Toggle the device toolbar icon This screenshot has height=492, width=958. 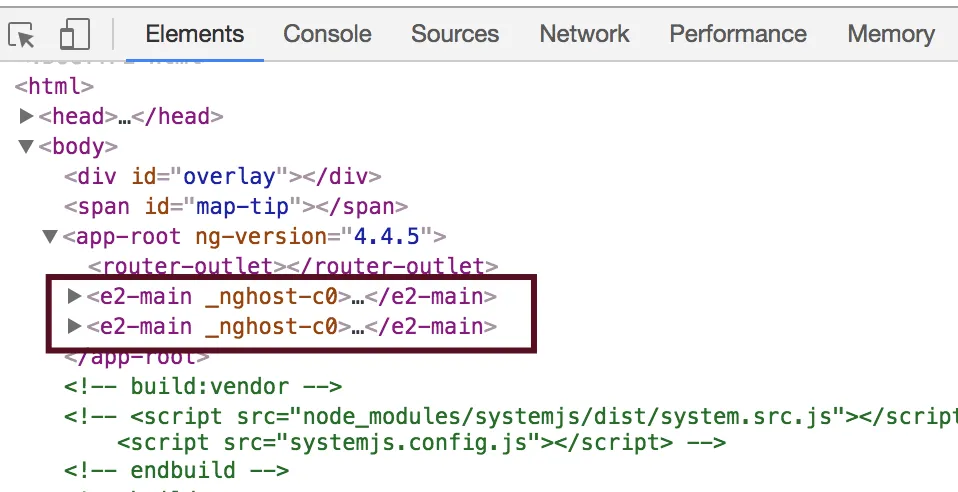[x=75, y=34]
